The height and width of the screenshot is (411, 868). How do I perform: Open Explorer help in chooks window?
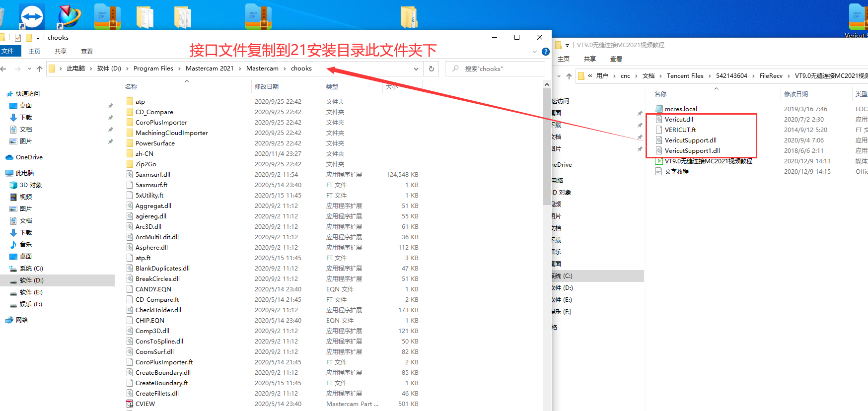pos(545,52)
